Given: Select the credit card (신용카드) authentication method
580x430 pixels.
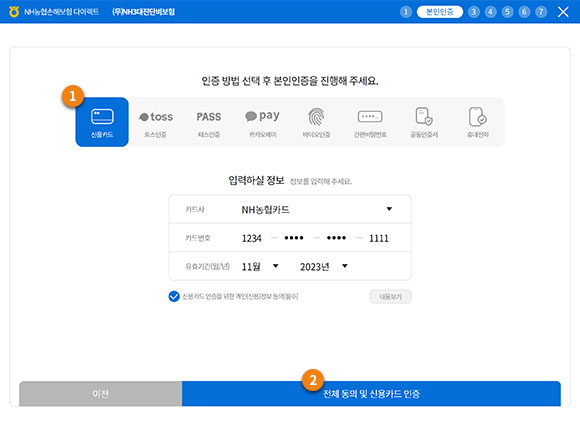Looking at the screenshot, I should click(x=102, y=122).
